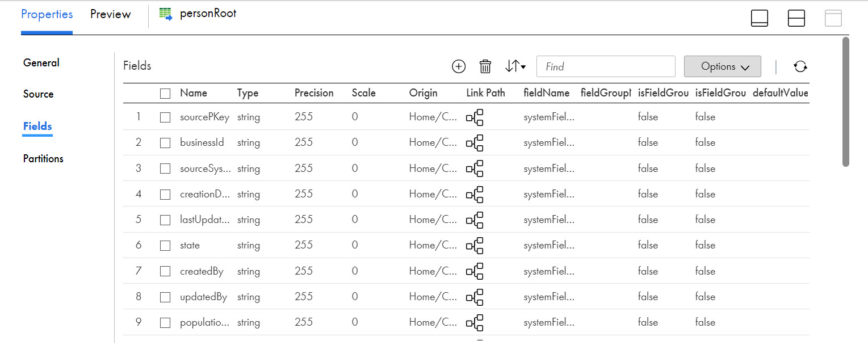Open the Fields section
Viewport: 868px width, 358px height.
click(38, 127)
